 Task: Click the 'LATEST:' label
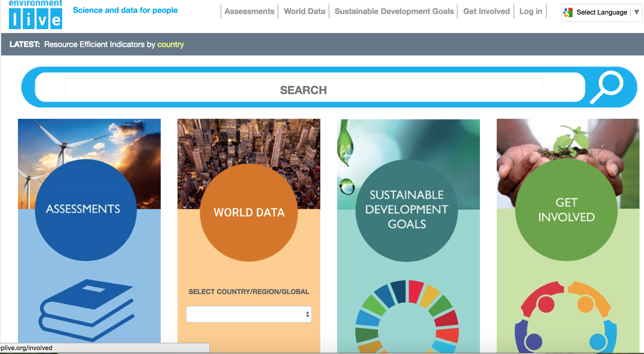25,44
